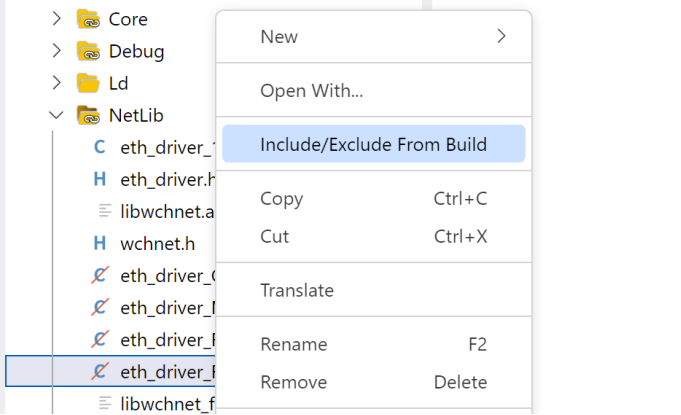Choose Translate from the context menu
Screen dimensions: 681x415
pyautogui.click(x=296, y=290)
